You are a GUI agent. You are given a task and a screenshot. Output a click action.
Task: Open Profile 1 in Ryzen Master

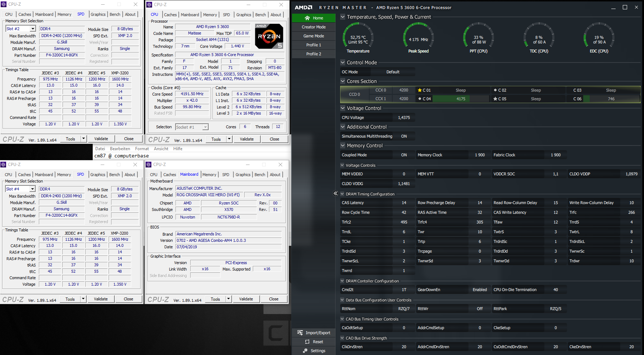(314, 45)
